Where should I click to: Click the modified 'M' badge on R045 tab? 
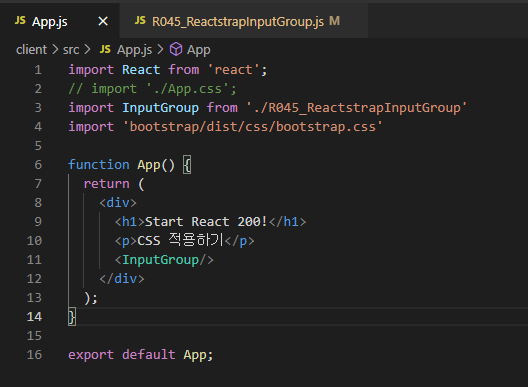(x=334, y=21)
